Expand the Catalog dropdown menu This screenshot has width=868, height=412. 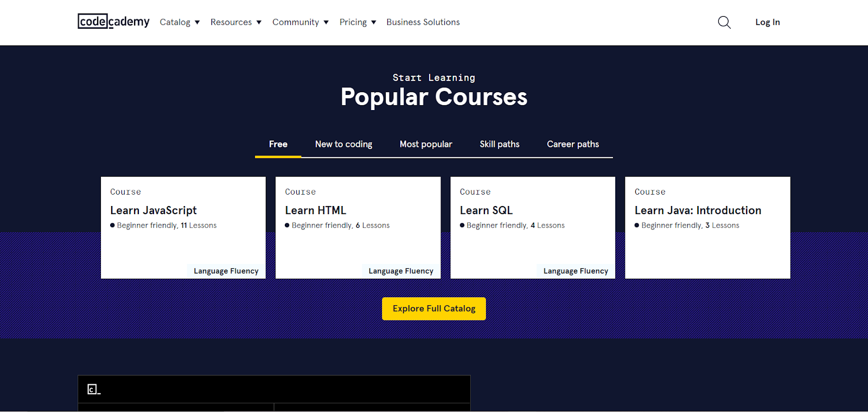point(180,22)
